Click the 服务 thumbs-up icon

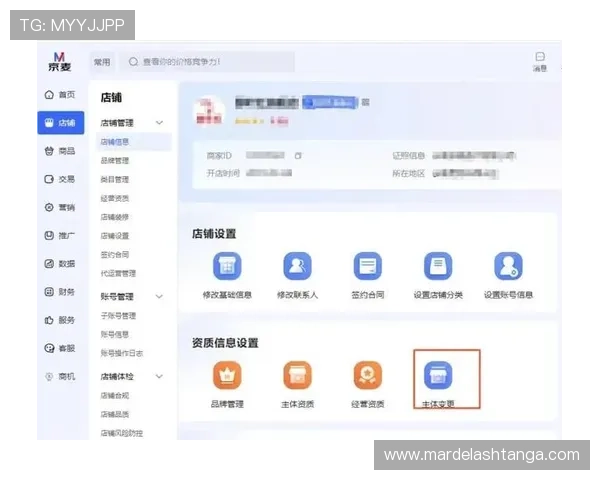click(x=49, y=320)
